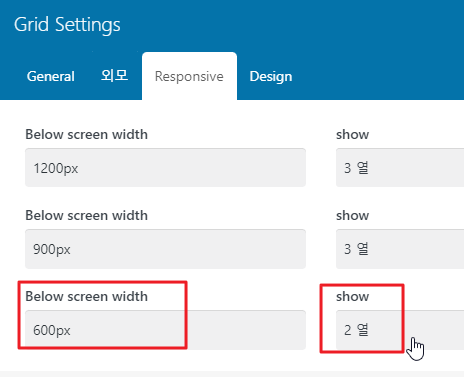The image size is (464, 377).
Task: Click the Grid Settings title
Action: [x=67, y=25]
